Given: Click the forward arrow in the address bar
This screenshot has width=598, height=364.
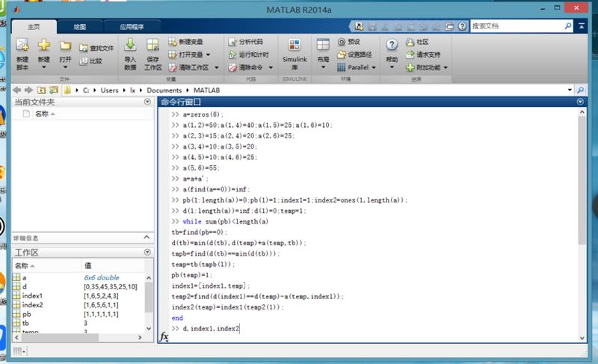Looking at the screenshot, I should [28, 90].
